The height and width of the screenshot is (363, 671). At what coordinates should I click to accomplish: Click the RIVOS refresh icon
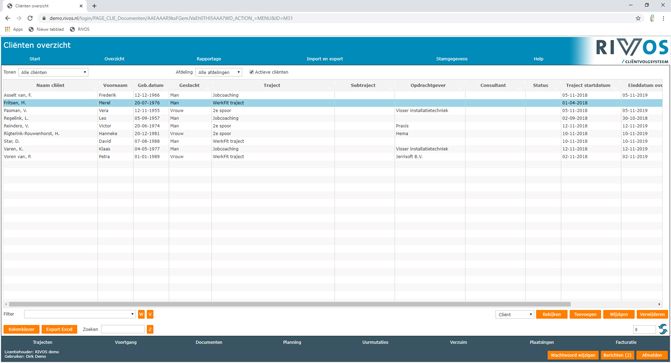tap(662, 329)
